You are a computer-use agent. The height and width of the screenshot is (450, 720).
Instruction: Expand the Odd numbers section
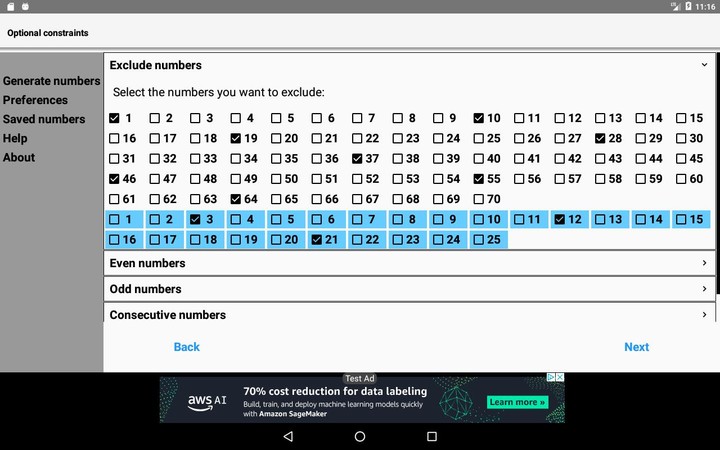tap(409, 289)
